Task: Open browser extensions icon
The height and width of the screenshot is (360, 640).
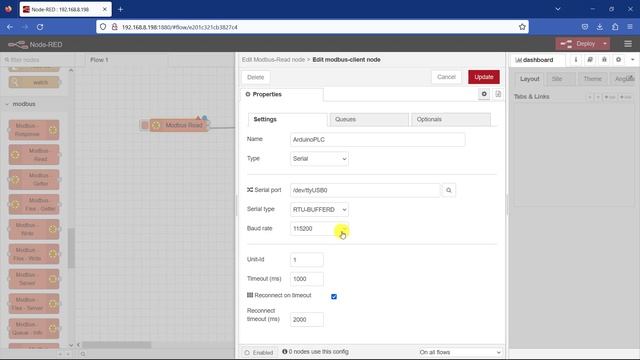Action: (615, 27)
